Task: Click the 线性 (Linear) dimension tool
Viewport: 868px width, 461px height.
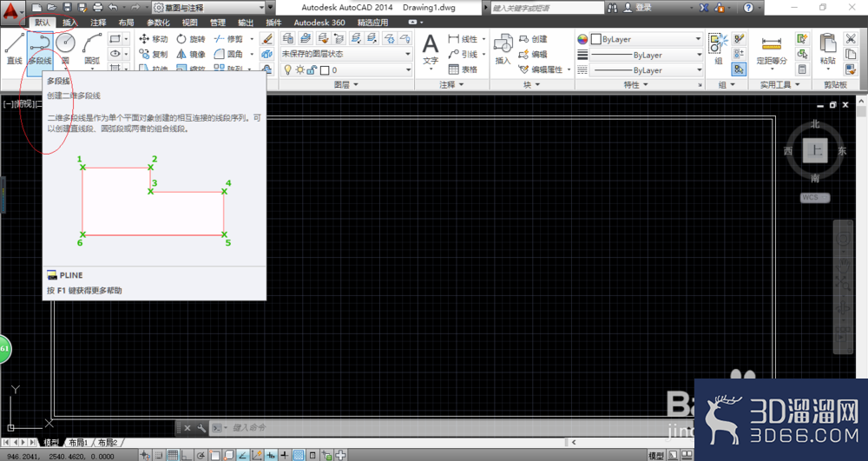Action: (464, 39)
